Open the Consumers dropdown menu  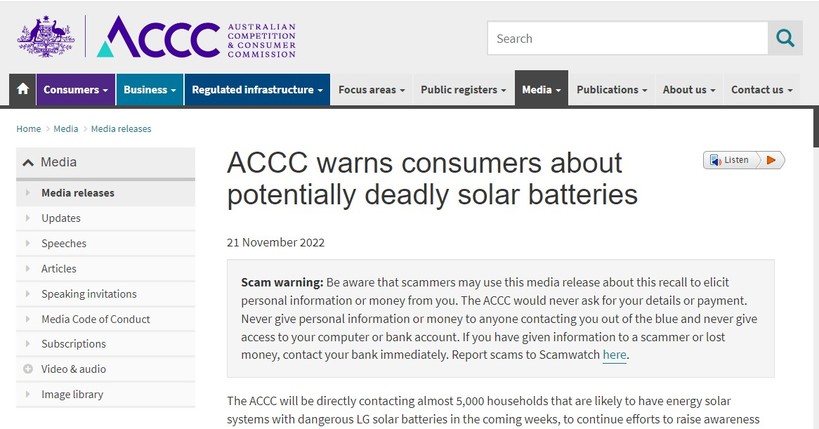(x=76, y=89)
